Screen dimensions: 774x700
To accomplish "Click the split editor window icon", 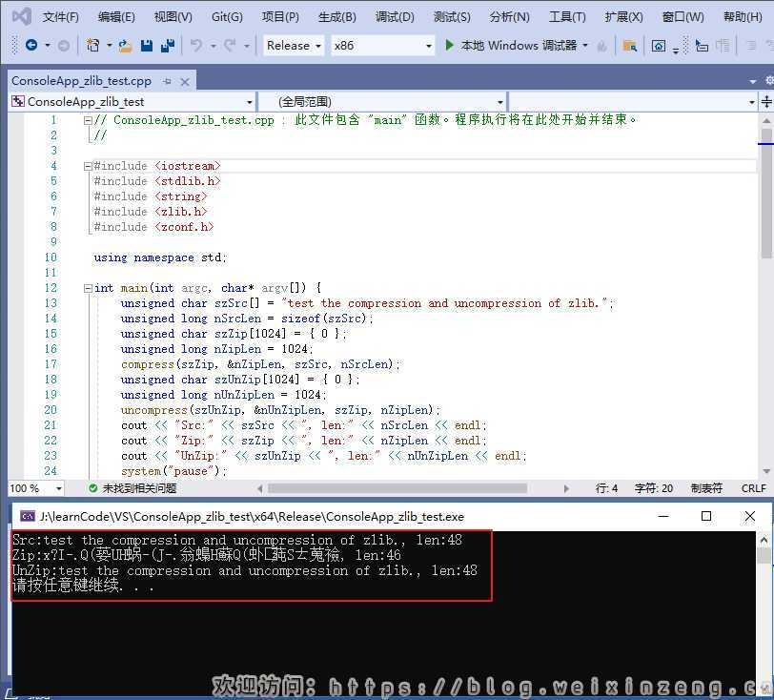I will point(766,102).
